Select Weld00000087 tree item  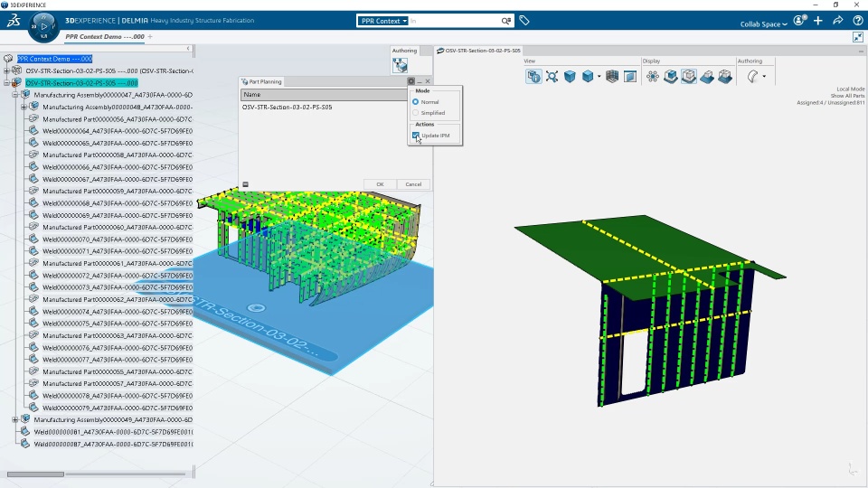tap(114, 444)
